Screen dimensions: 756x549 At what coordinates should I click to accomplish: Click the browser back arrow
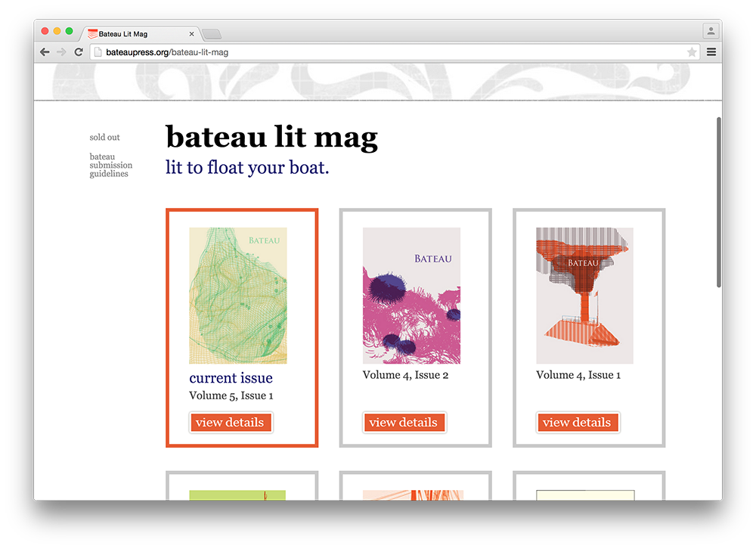click(45, 52)
